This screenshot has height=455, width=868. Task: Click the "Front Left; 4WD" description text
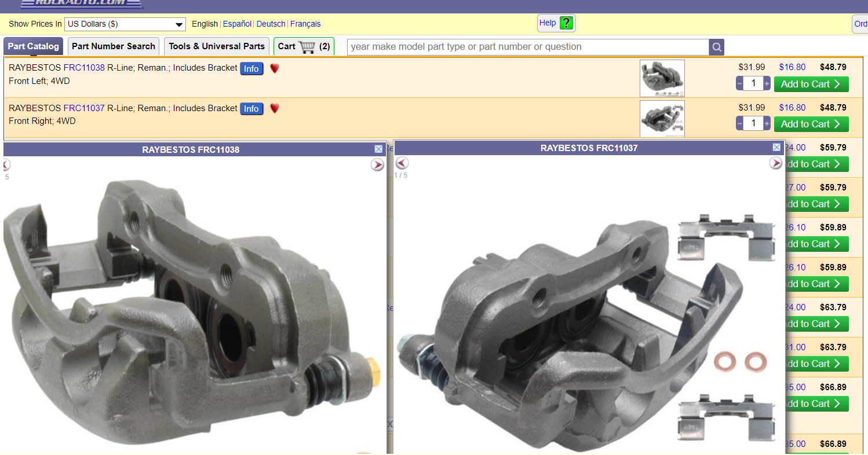pos(39,81)
